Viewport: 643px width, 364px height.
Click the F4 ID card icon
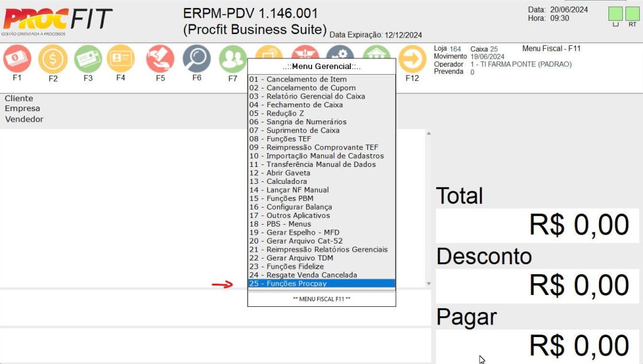point(121,58)
